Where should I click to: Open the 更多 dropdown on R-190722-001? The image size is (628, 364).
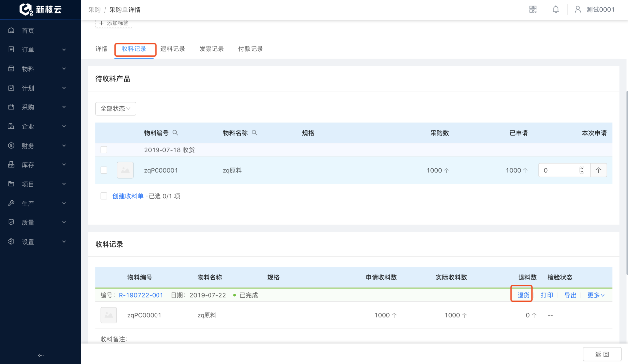coord(596,295)
